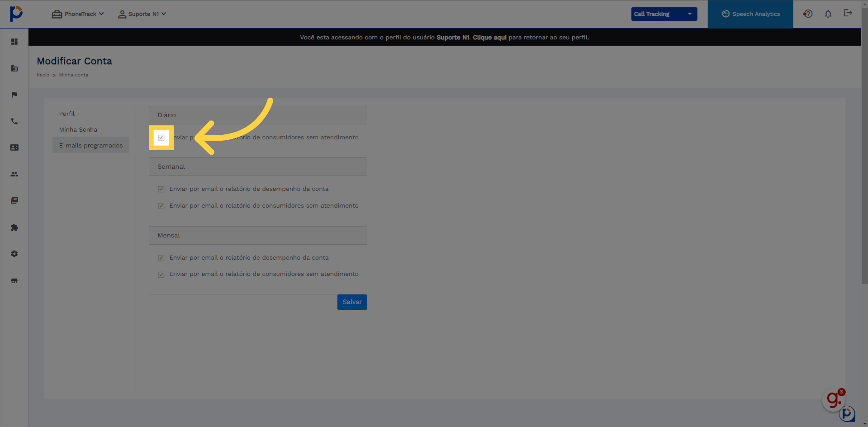Click the 'Clique aqui' return link
The height and width of the screenshot is (427, 868).
click(489, 37)
